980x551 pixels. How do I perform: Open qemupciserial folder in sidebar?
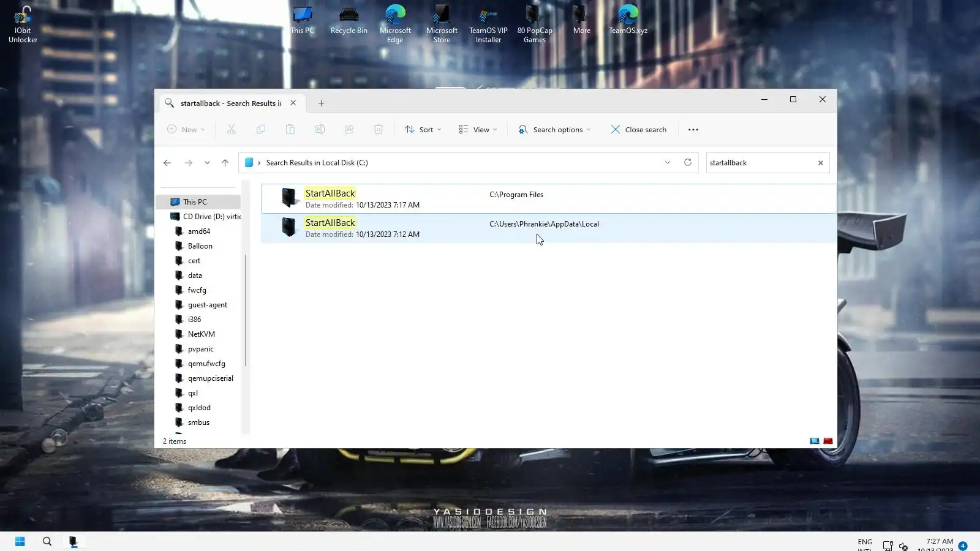tap(211, 378)
